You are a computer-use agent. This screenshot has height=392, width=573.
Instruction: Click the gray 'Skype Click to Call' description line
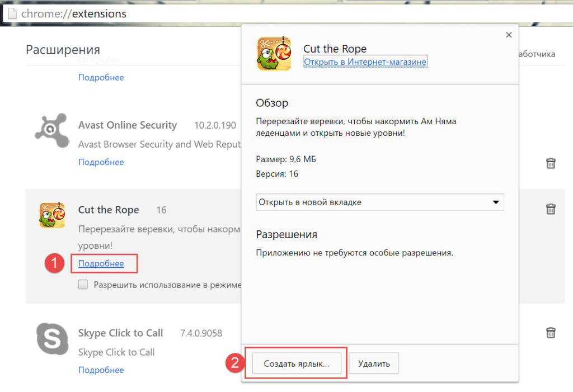(116, 352)
